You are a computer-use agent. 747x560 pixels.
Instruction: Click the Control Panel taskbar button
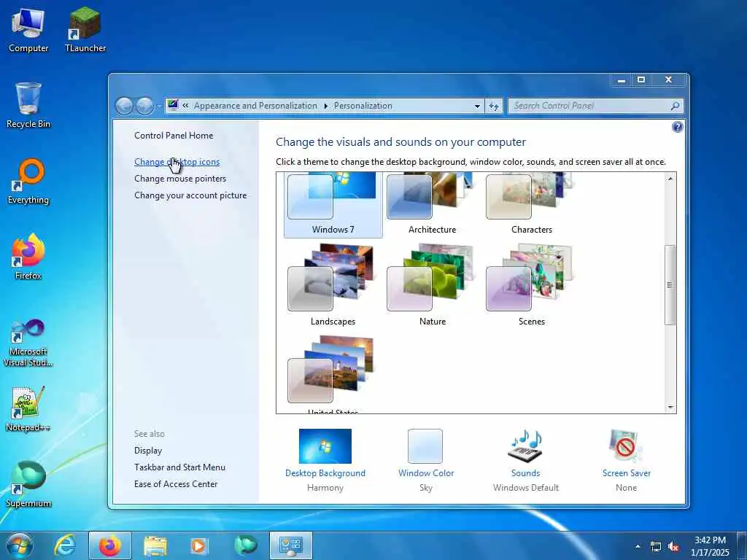coord(291,545)
